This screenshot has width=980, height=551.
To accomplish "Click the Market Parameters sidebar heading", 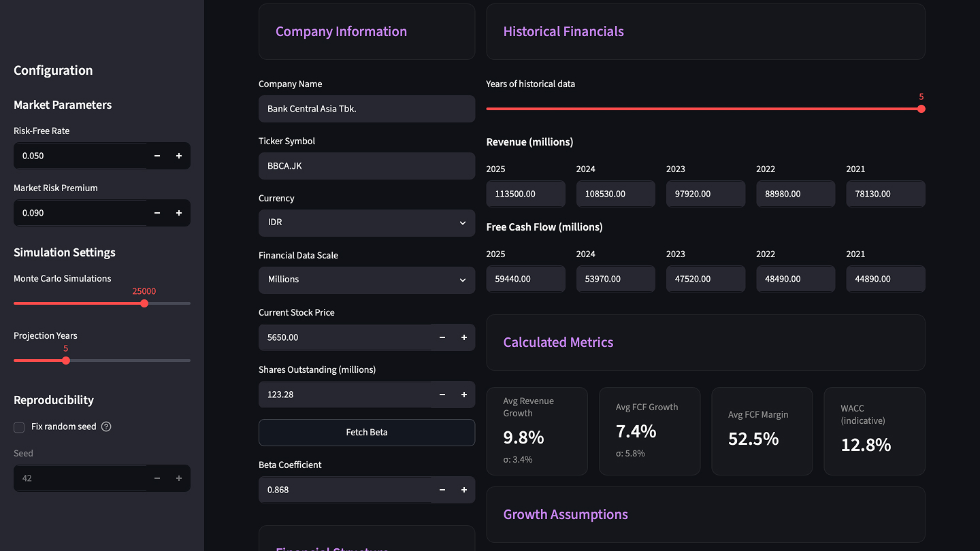I will (63, 105).
